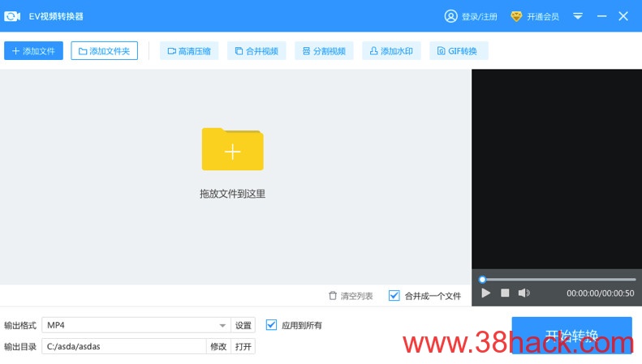Viewport: 642px width, 364px height.
Task: Click the 开通会员 diamond VIP icon
Action: [516, 16]
